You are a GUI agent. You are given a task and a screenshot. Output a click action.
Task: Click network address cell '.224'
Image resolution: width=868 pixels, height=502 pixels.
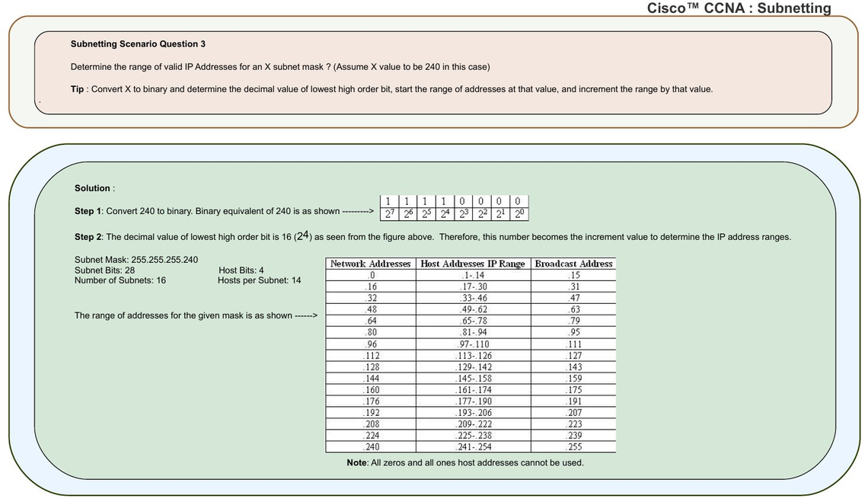point(371,436)
